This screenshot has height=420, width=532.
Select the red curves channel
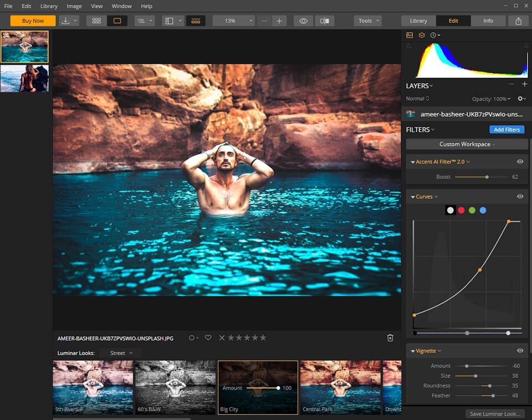461,211
